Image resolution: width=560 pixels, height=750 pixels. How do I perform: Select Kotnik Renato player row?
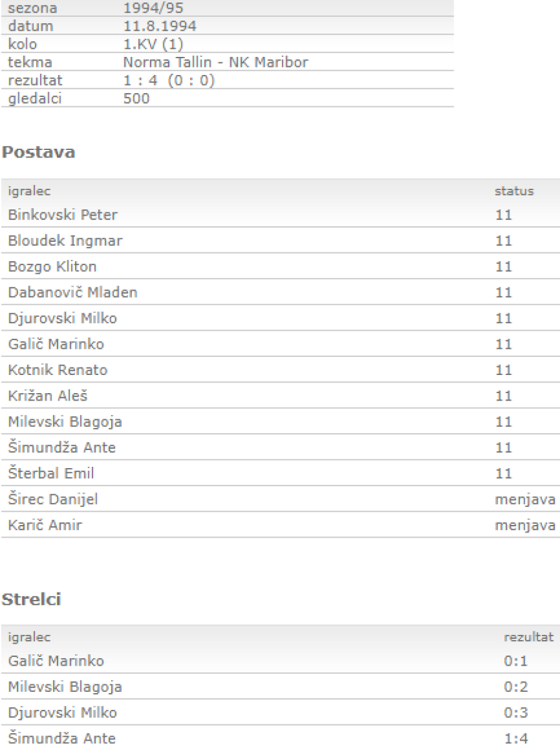(x=57, y=370)
